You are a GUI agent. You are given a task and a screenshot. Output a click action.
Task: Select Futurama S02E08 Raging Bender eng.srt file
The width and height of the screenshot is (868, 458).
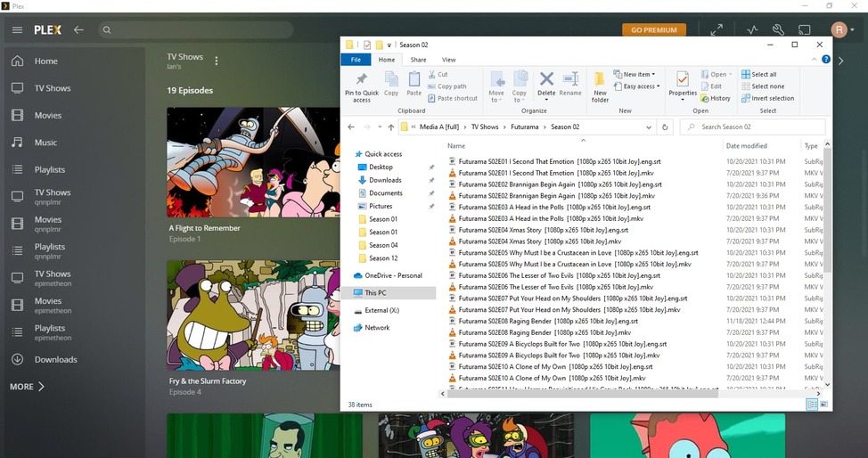point(547,321)
